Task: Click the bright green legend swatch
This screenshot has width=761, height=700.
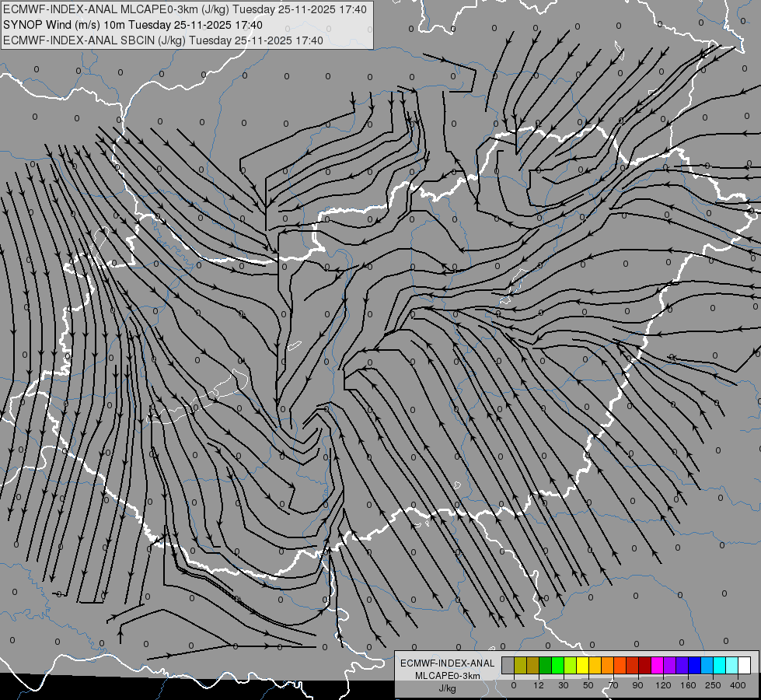Action: click(557, 665)
